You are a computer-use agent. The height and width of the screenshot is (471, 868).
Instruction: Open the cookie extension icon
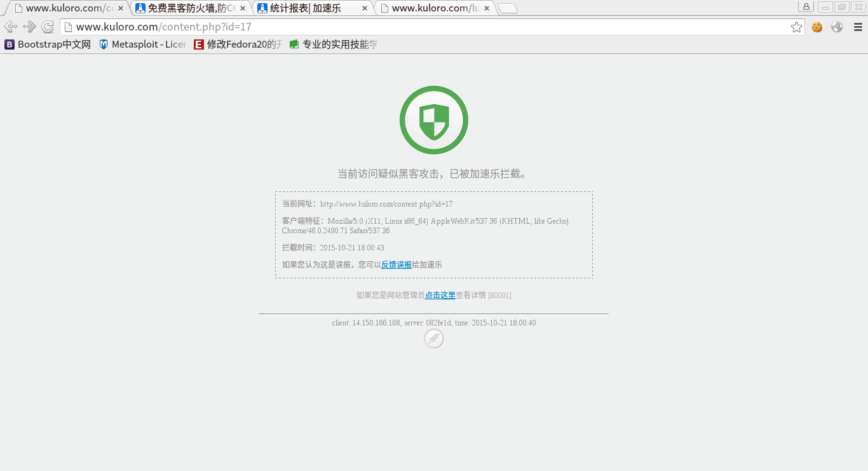[817, 27]
